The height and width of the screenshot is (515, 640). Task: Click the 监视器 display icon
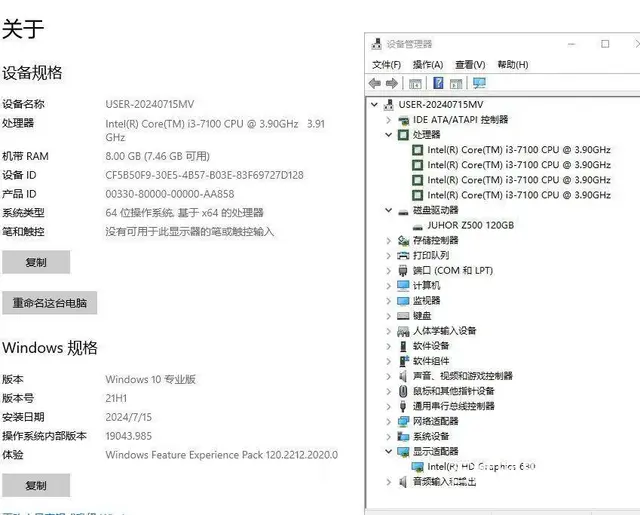(403, 301)
